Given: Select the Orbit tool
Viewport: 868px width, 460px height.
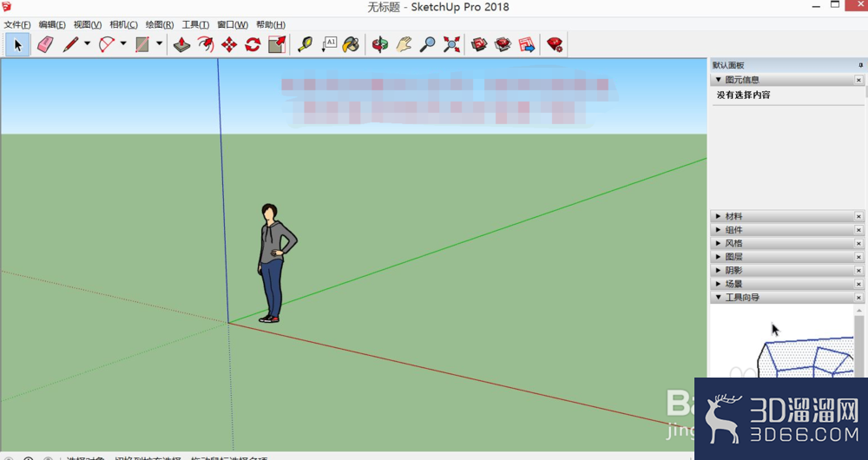Looking at the screenshot, I should 380,44.
